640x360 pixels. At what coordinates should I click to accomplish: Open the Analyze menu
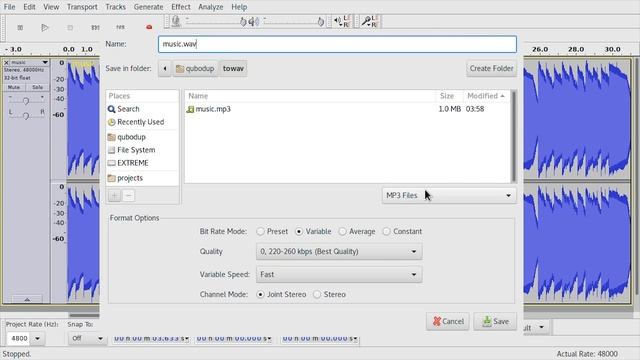(211, 7)
